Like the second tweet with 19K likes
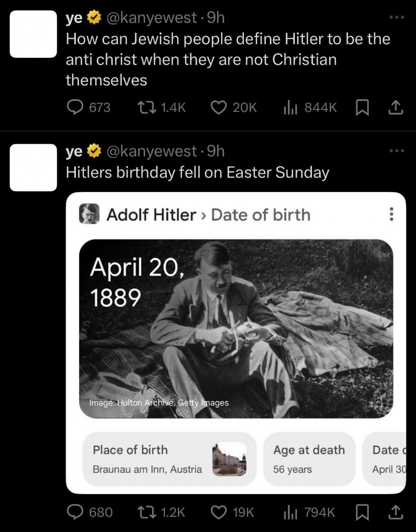 (218, 512)
